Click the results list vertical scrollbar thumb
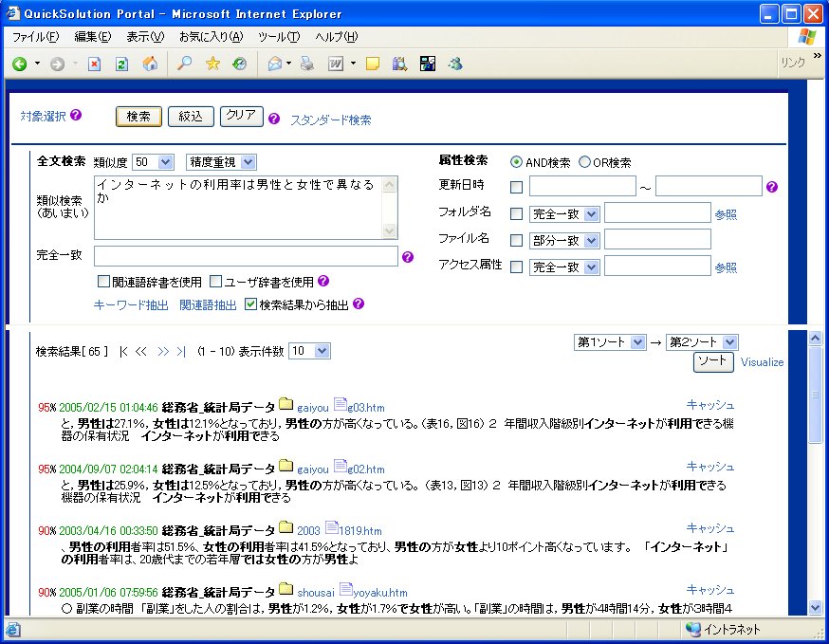 [816, 395]
